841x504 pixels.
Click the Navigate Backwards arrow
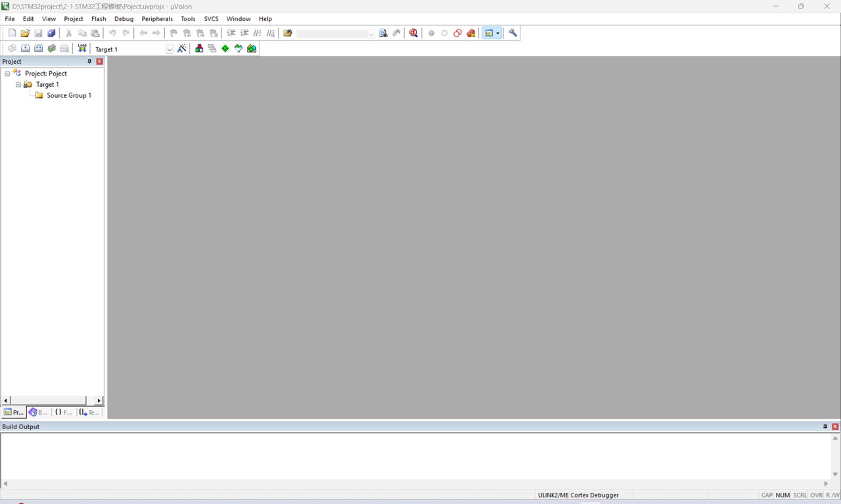click(143, 33)
